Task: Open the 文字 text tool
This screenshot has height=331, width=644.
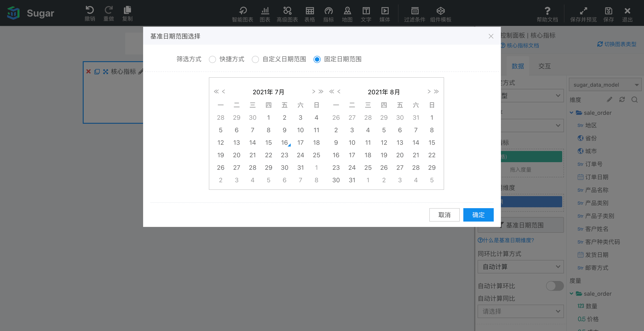Action: 366,14
